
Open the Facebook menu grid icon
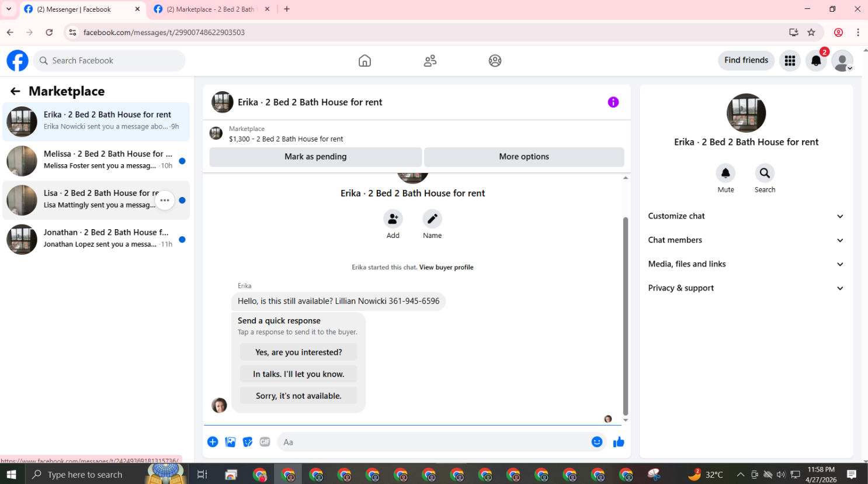(790, 61)
